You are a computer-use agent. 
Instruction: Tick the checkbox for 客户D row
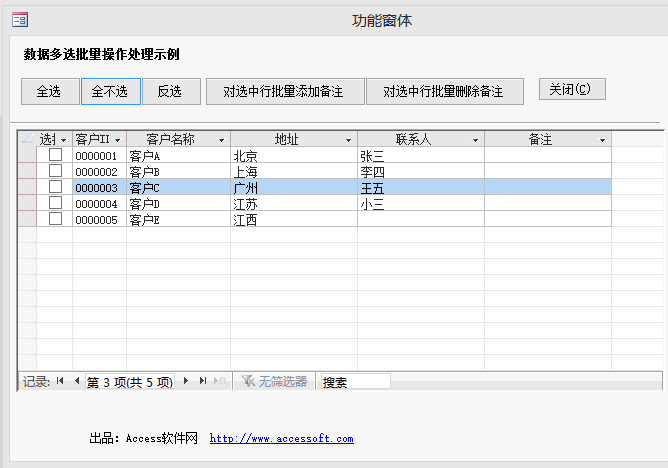pyautogui.click(x=55, y=203)
